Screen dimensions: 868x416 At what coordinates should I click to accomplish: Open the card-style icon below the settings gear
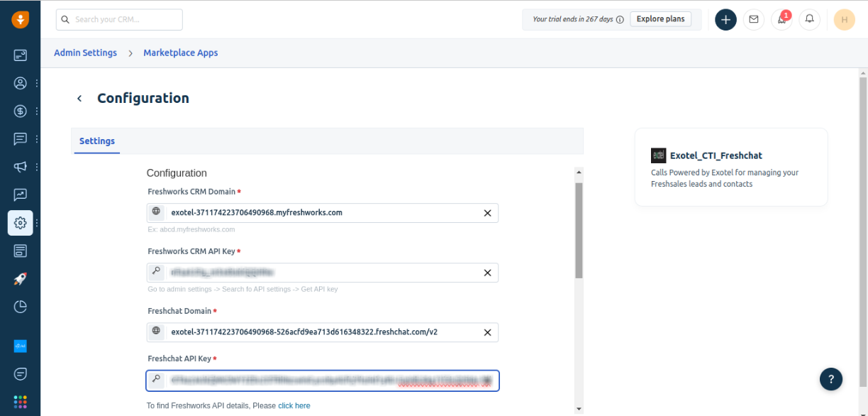click(20, 251)
